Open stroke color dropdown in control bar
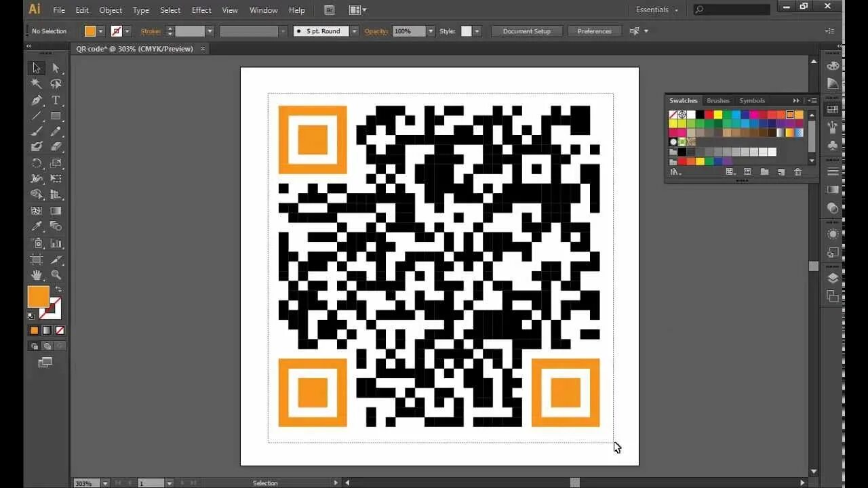The height and width of the screenshot is (488, 868). 127,31
